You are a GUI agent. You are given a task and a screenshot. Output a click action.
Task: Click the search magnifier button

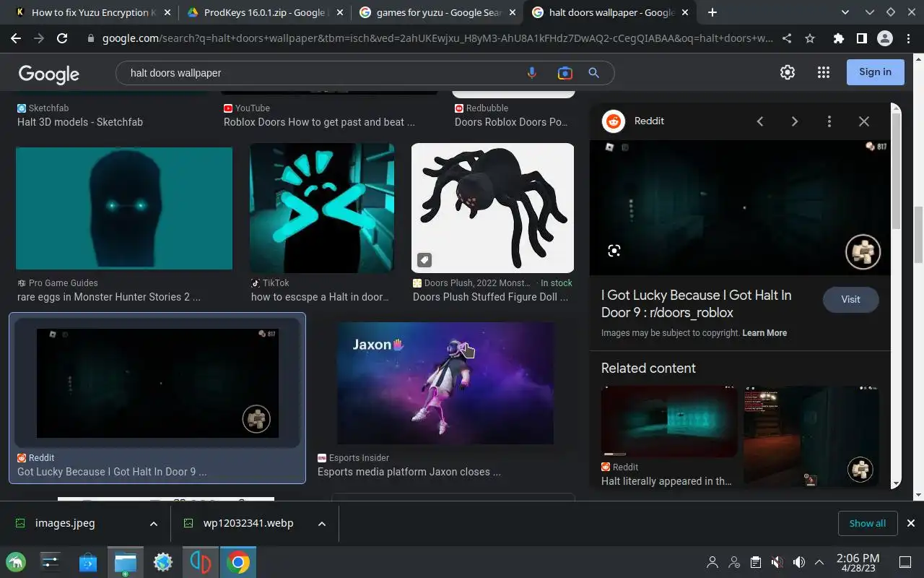(593, 73)
